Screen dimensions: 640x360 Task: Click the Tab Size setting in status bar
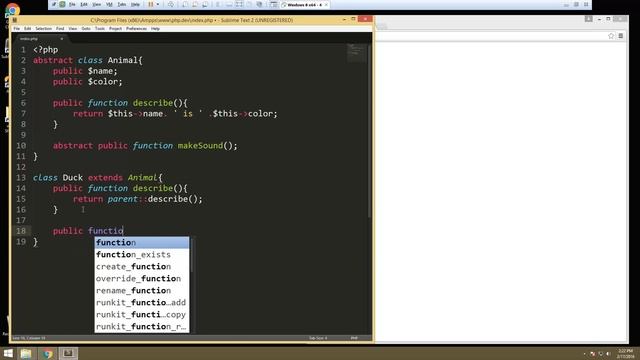(x=318, y=338)
